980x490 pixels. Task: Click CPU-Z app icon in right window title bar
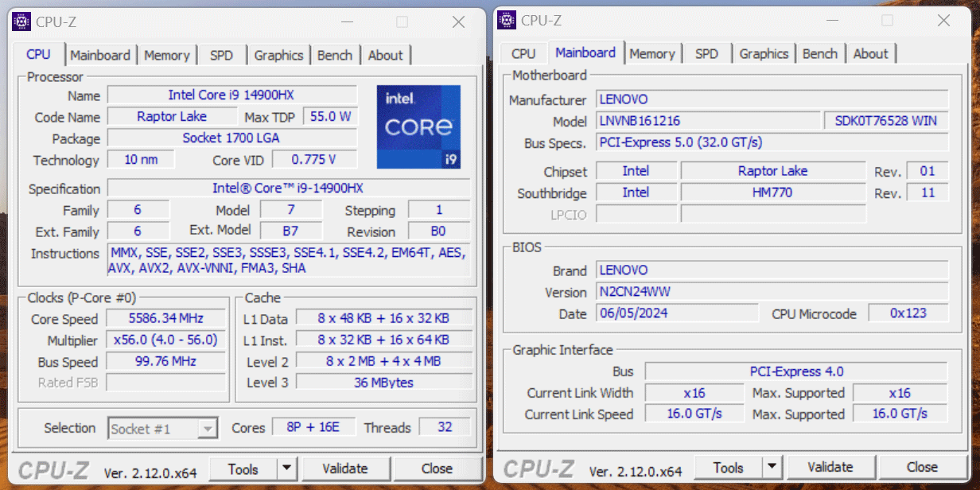(x=507, y=20)
